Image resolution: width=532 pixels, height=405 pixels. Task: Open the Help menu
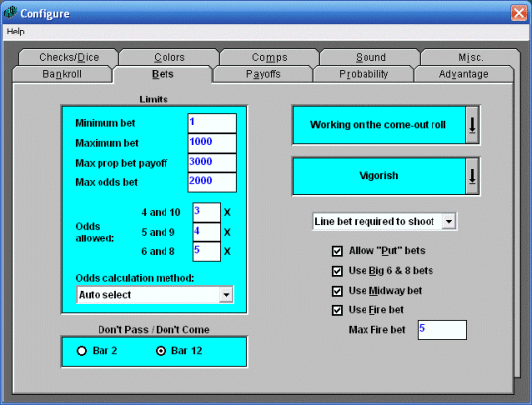15,32
